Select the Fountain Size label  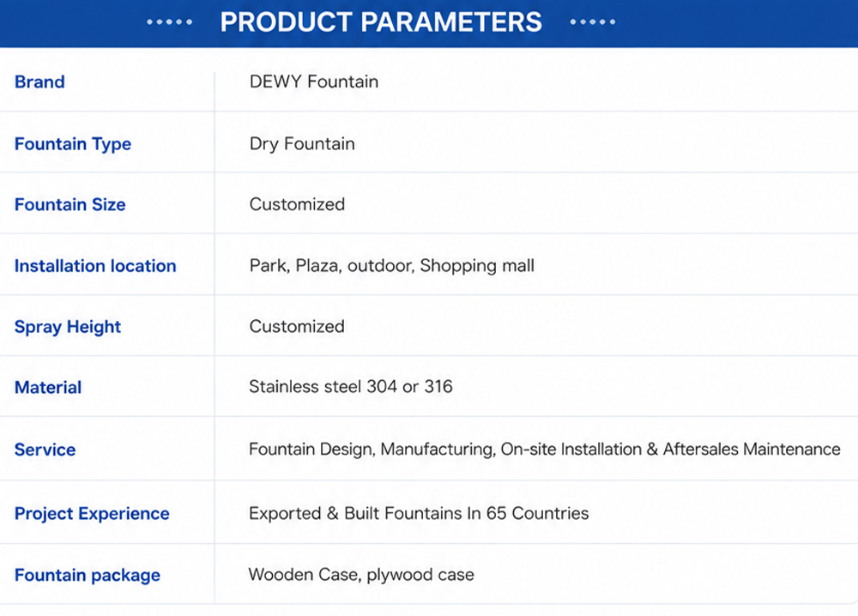tap(70, 204)
